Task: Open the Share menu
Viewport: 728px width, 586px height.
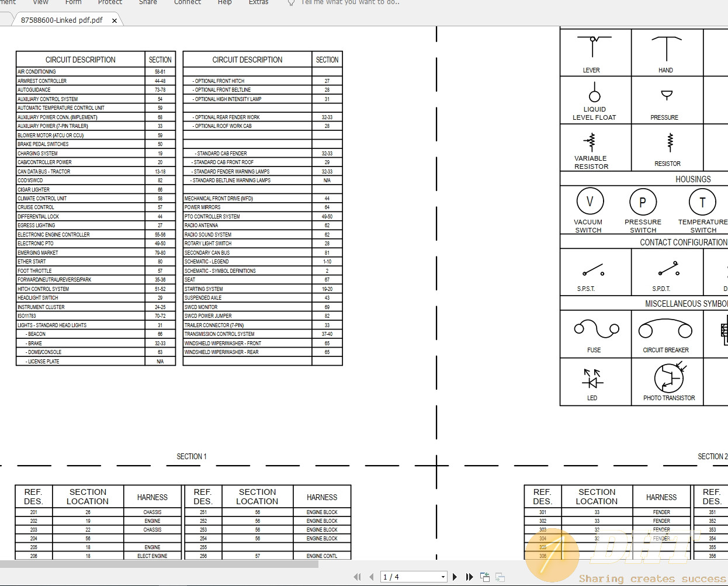Action: coord(147,2)
